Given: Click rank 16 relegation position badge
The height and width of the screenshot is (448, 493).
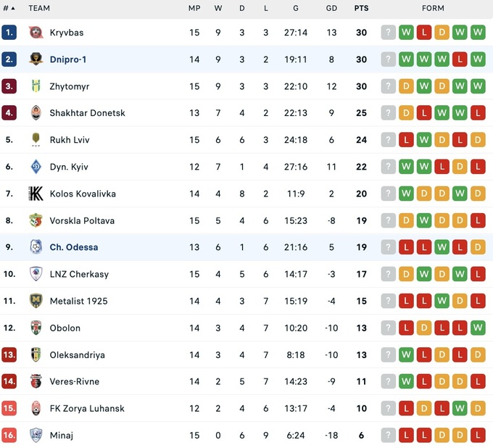Looking at the screenshot, I should [x=9, y=435].
